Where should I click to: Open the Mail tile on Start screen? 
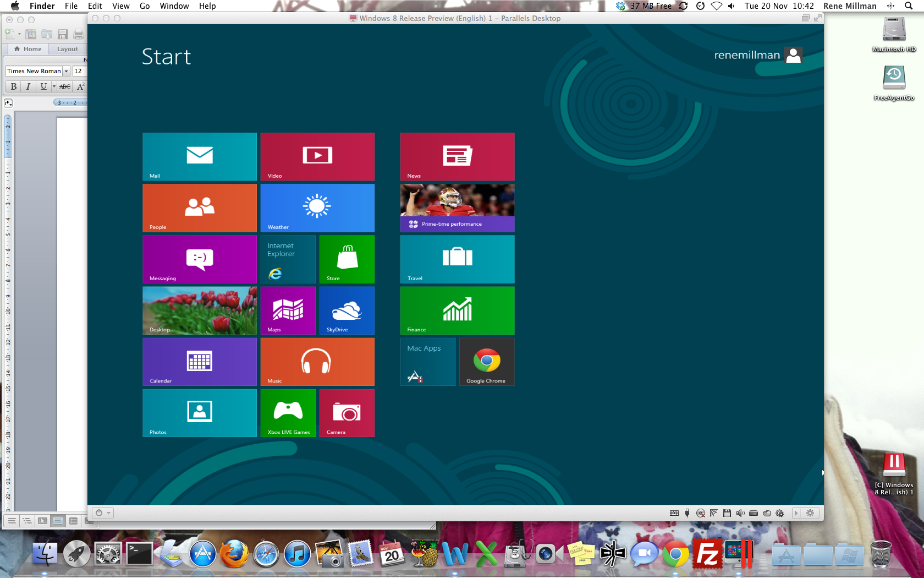[x=200, y=156]
